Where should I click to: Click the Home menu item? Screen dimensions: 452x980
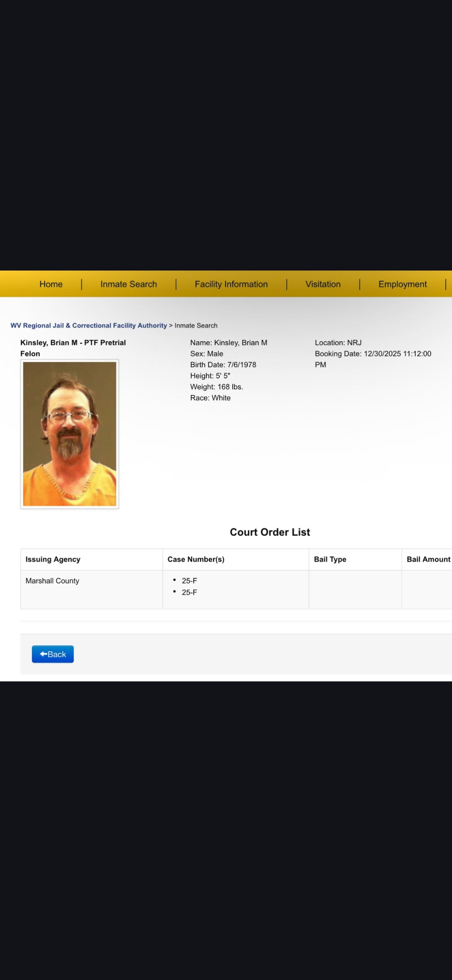point(51,284)
